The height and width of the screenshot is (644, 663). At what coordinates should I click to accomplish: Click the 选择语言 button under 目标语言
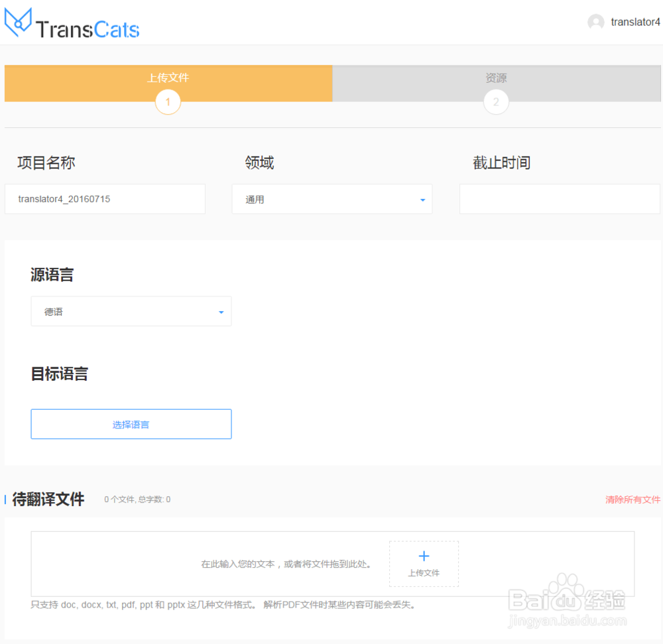[x=131, y=424]
